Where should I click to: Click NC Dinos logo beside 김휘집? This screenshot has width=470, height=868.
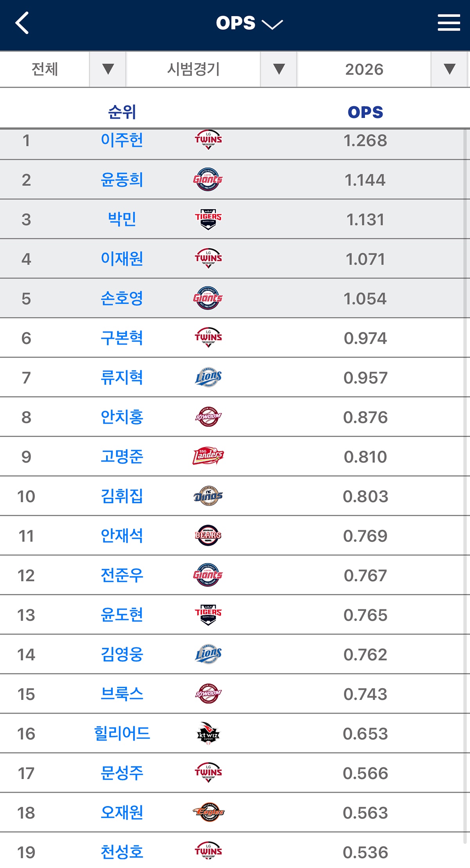[x=208, y=496]
